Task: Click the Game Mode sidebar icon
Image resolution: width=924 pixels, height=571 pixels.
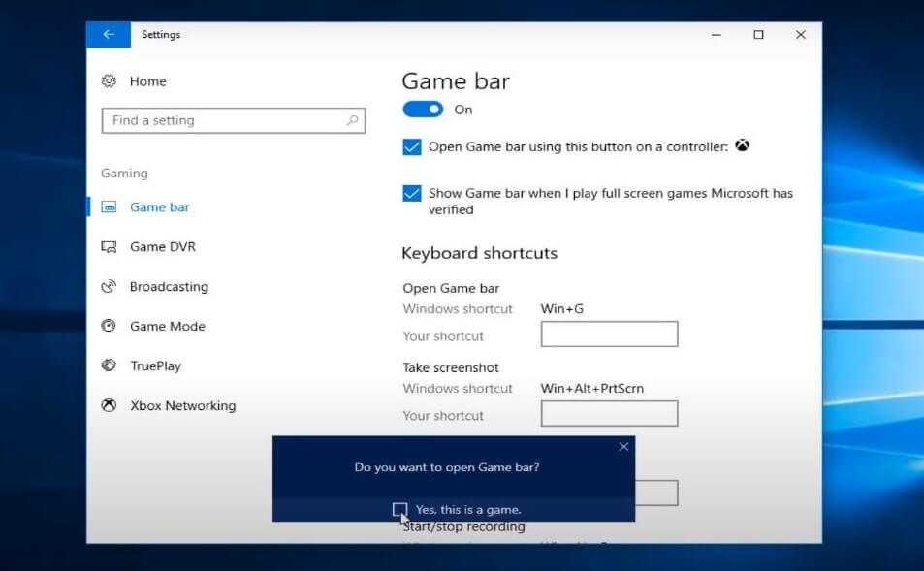Action: pyautogui.click(x=109, y=327)
